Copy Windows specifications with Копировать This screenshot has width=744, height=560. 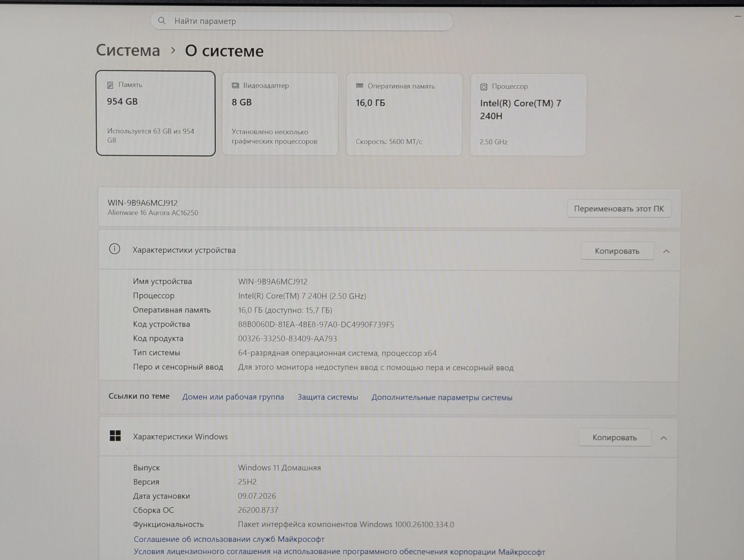(x=615, y=438)
